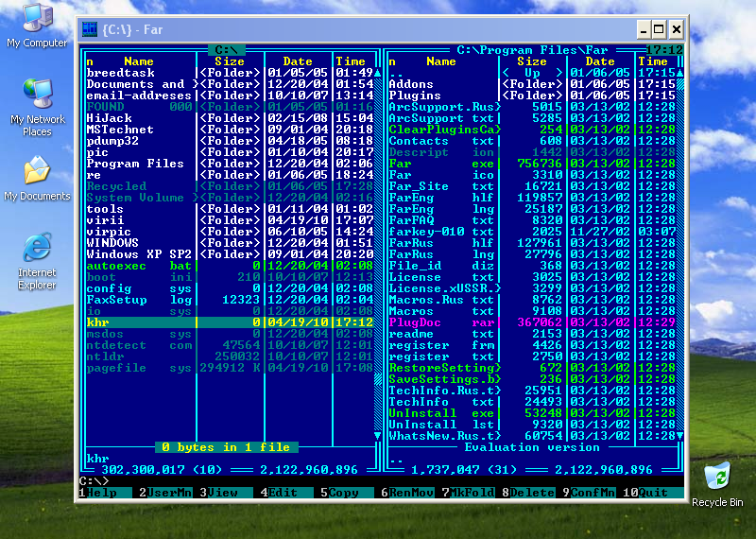This screenshot has height=539, width=756.
Task: Click left panel scrollbar down arrow
Action: (378, 436)
